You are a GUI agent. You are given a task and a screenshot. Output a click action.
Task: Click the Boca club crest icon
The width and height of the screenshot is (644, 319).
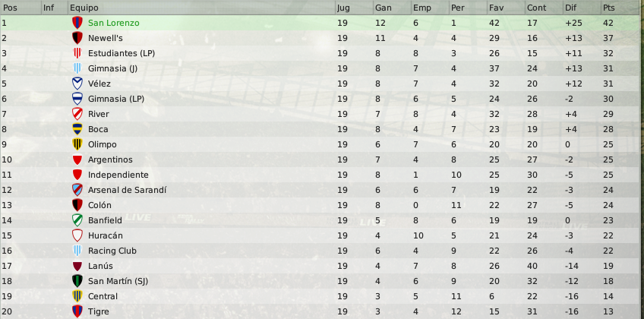pyautogui.click(x=77, y=129)
